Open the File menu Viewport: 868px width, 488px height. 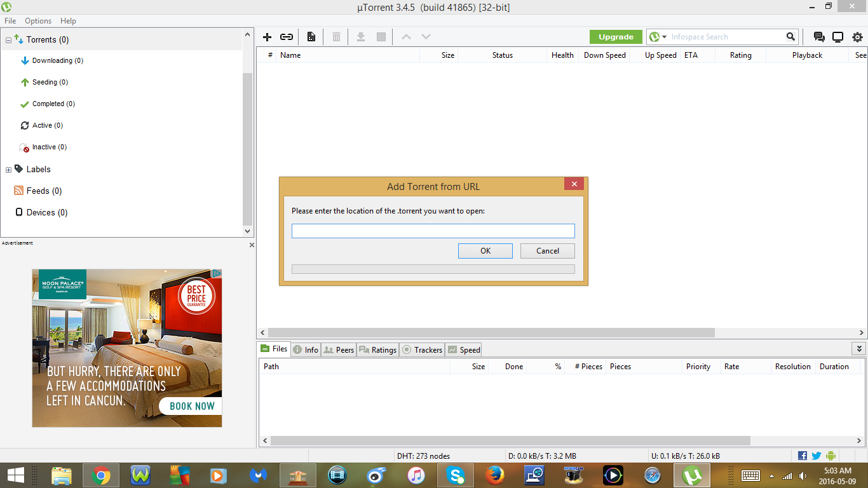(x=10, y=21)
